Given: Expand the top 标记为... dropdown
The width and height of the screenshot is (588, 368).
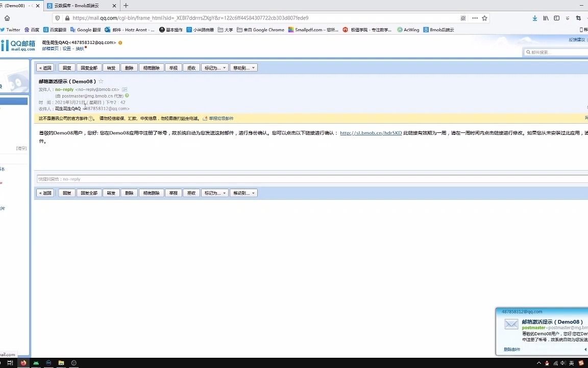Looking at the screenshot, I should (x=215, y=68).
